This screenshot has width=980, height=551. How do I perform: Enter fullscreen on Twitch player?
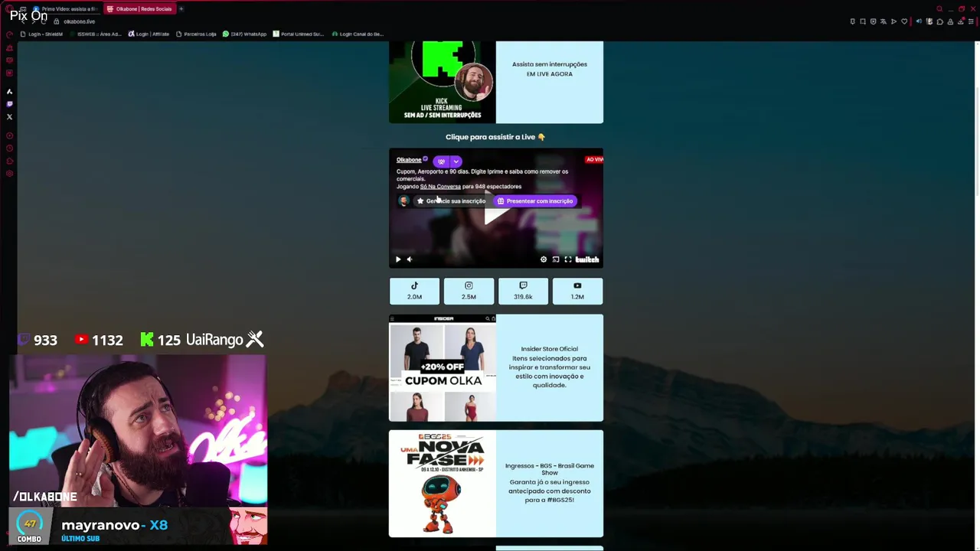click(x=568, y=259)
